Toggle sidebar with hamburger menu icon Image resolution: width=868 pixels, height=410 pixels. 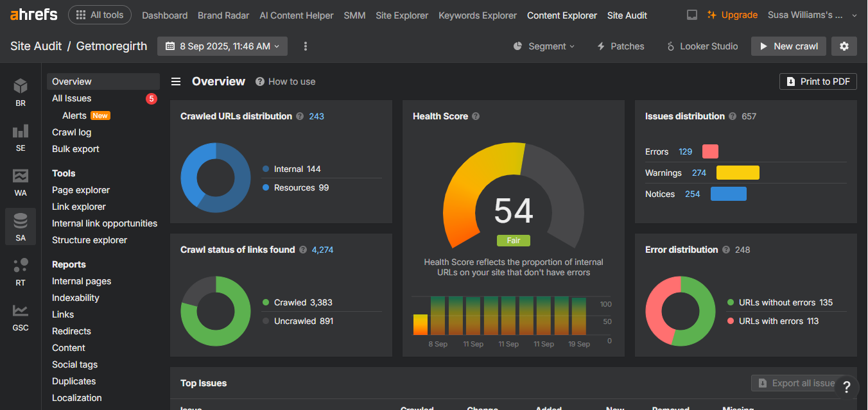click(x=176, y=81)
